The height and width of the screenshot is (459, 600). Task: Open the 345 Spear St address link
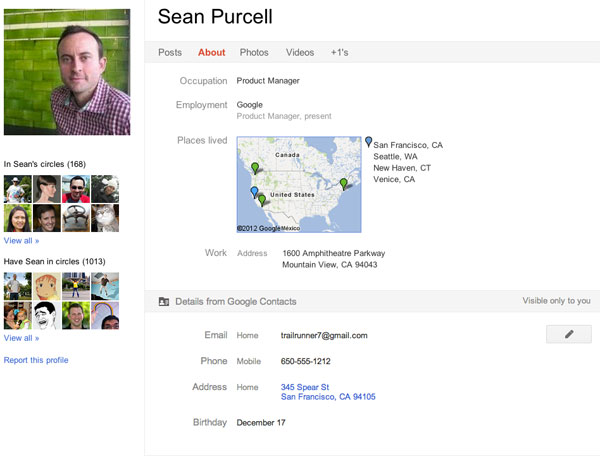point(305,387)
